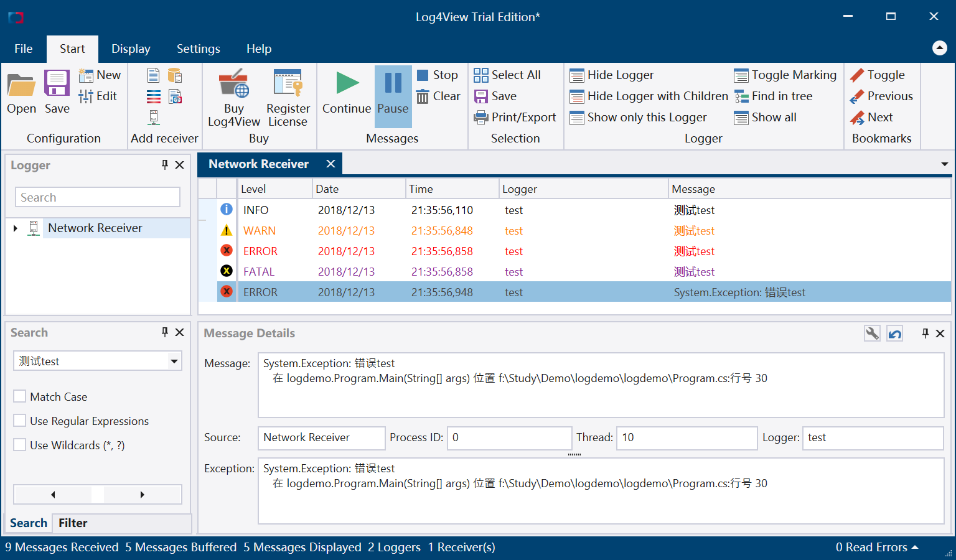Sort messages by the Level column header
Screen dimensions: 956x560
(275, 189)
